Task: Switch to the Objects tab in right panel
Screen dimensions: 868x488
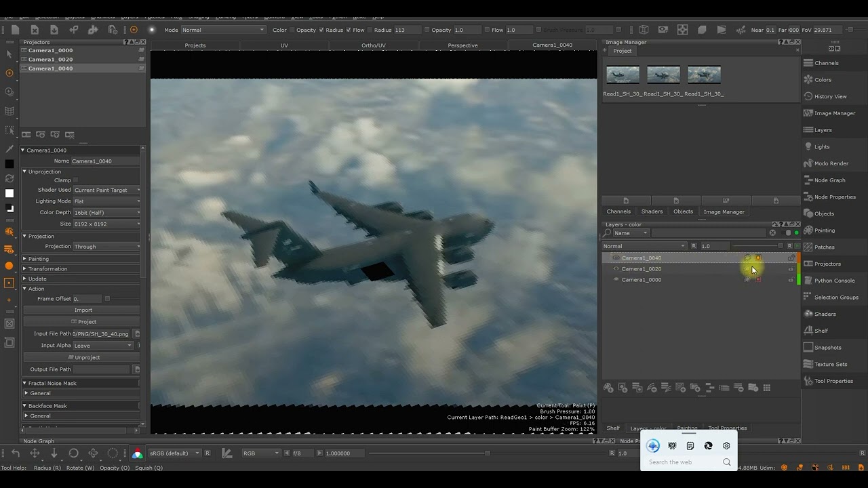Action: click(x=683, y=211)
